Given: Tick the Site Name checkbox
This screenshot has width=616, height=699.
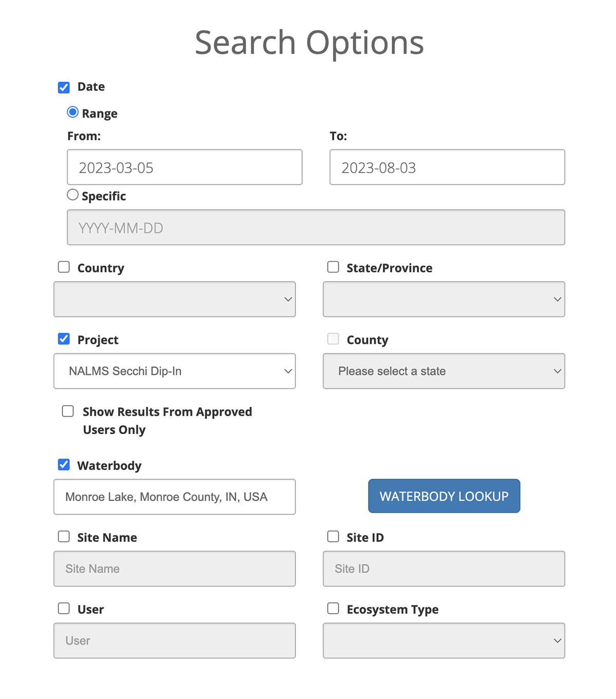Looking at the screenshot, I should 64,537.
